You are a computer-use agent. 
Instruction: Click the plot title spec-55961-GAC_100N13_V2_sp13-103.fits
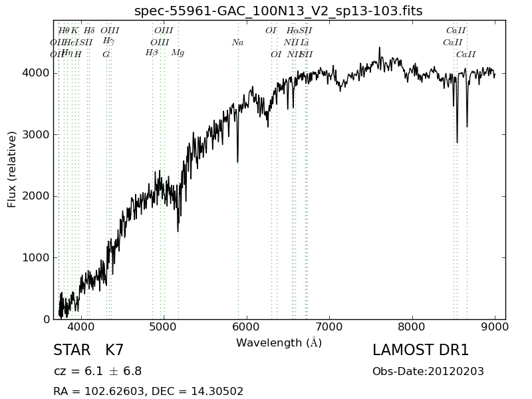278,11
